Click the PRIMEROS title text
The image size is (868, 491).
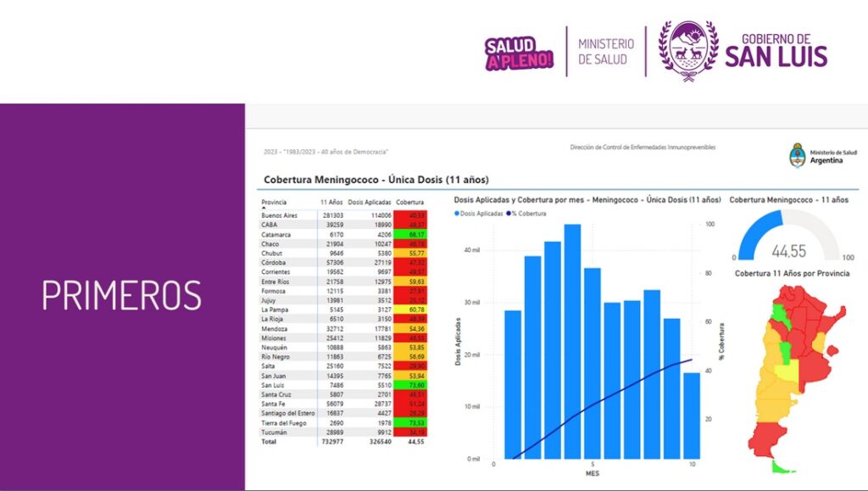[x=122, y=295]
